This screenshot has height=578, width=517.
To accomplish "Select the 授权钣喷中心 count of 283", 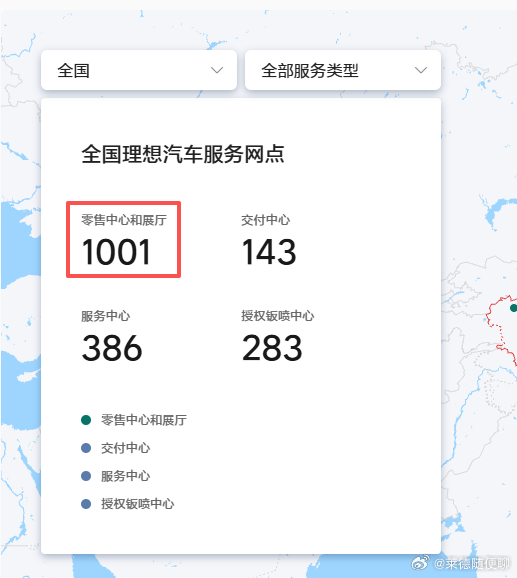I will click(272, 348).
